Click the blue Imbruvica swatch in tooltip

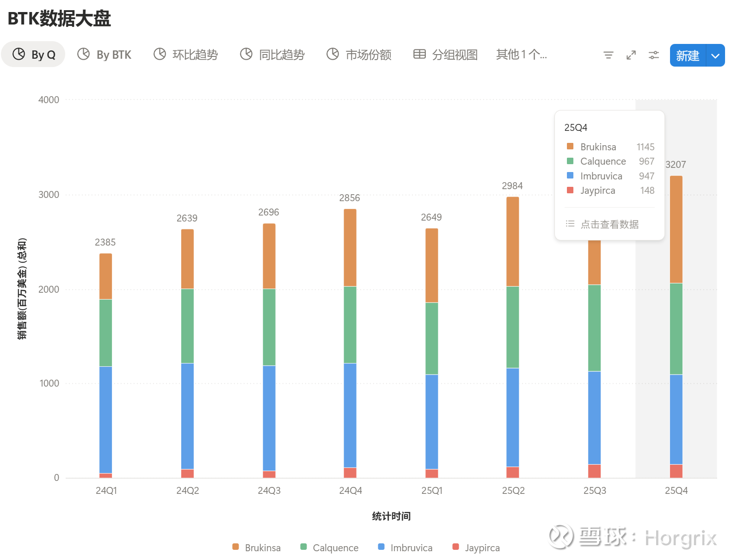(x=570, y=176)
